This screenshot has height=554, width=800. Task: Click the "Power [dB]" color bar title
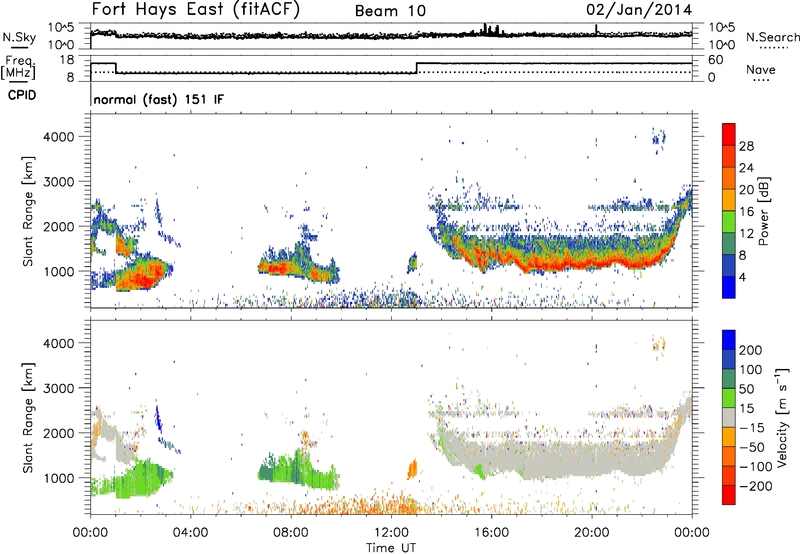(x=764, y=211)
